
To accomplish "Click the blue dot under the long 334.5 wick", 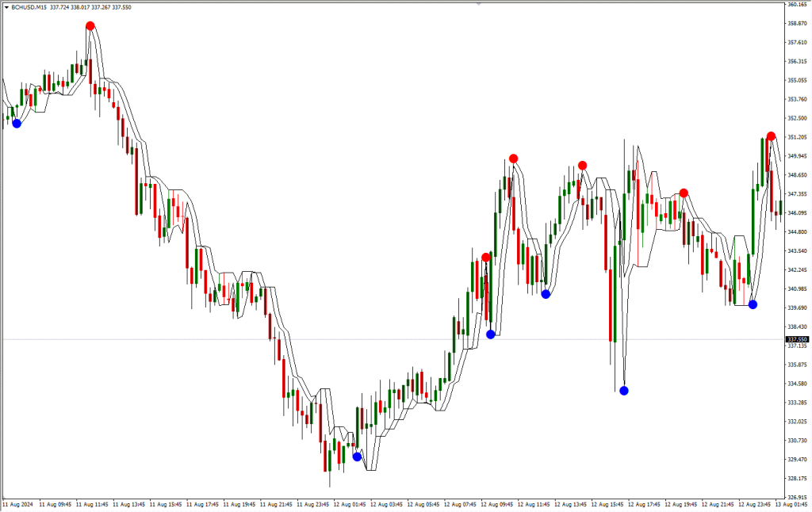I will coord(624,391).
